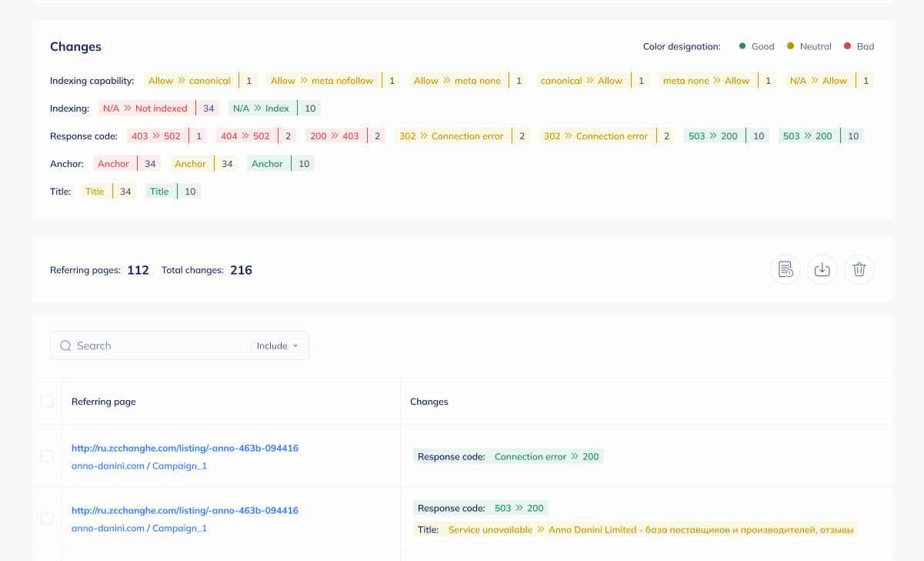Select the 'N/A » Not indexed' filter tag

pyautogui.click(x=145, y=109)
